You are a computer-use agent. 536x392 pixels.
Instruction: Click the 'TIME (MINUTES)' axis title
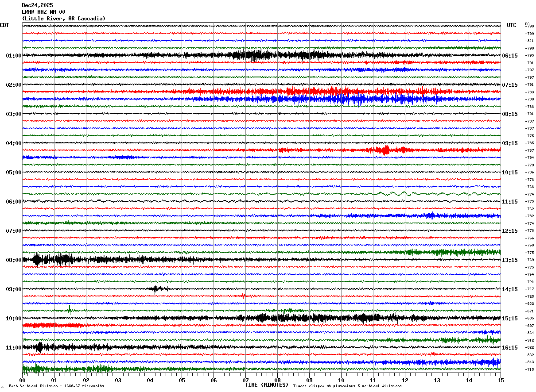pyautogui.click(x=267, y=385)
